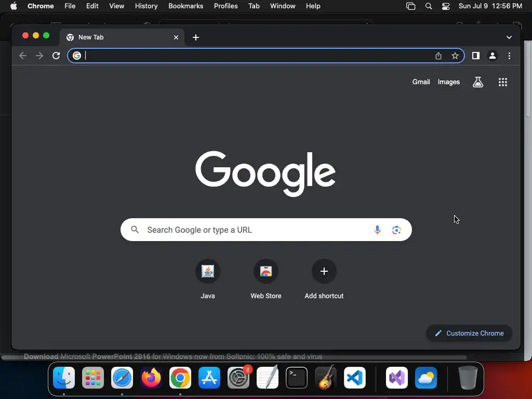Search by image with Google Lens
This screenshot has width=532, height=399.
pos(396,230)
